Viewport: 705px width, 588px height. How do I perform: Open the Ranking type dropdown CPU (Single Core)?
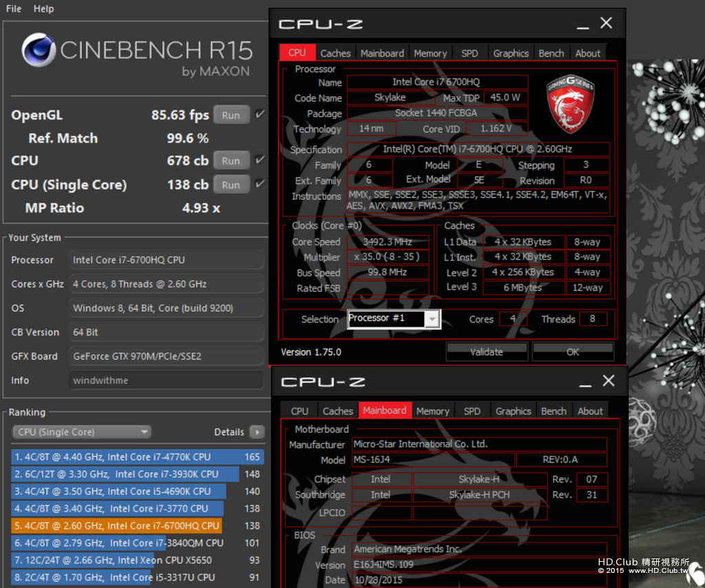[x=82, y=432]
